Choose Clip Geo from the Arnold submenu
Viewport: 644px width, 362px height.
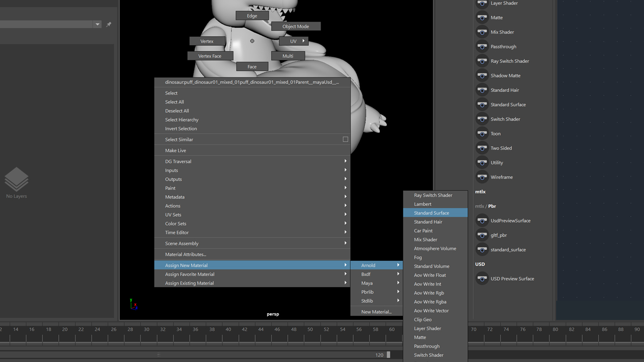[x=435, y=320]
